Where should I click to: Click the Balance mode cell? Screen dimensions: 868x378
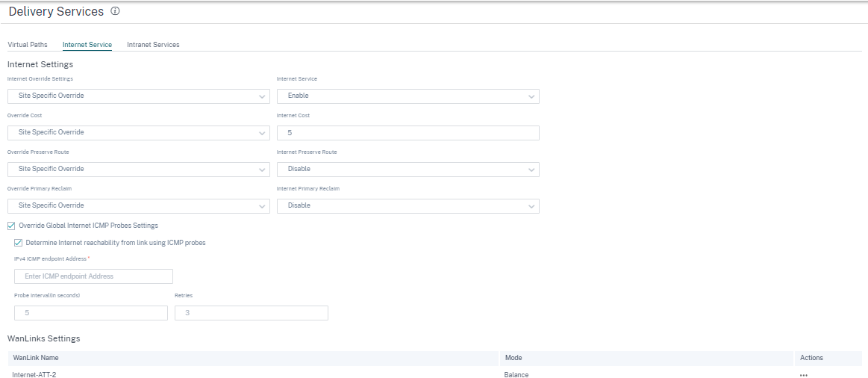[x=516, y=375]
